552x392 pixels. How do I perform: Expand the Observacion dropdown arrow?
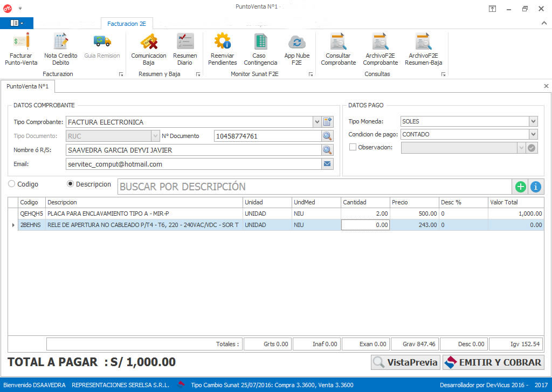click(x=521, y=148)
